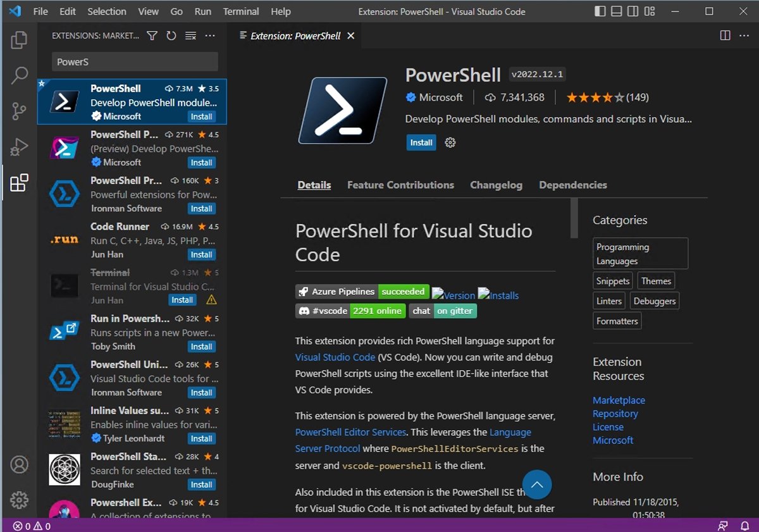Open the Source Control view
The height and width of the screenshot is (532, 759).
coord(19,111)
